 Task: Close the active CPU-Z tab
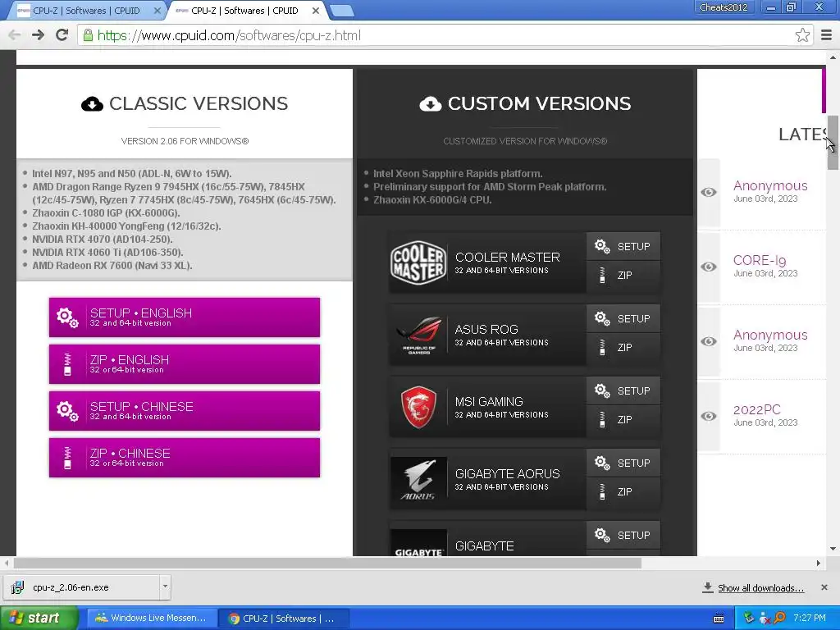[316, 11]
